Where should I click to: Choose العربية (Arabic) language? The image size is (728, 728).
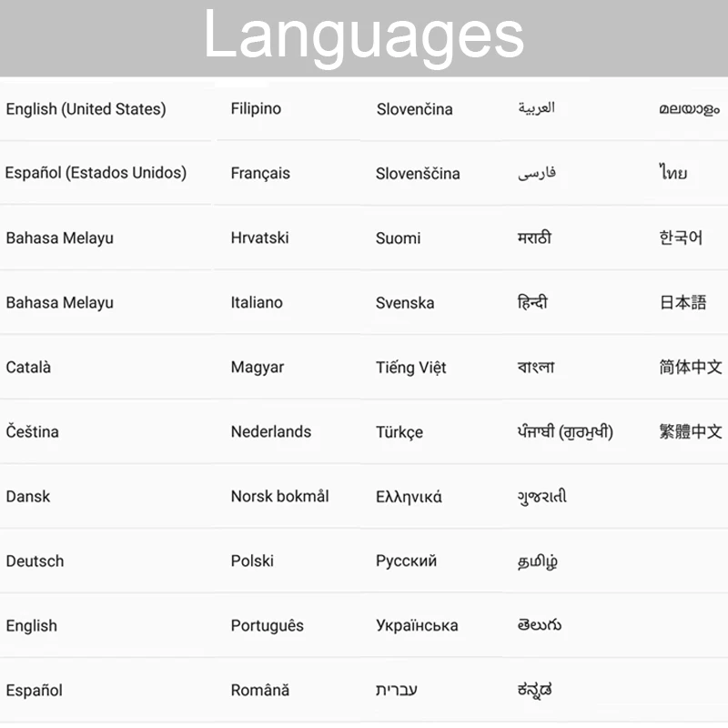pos(536,108)
